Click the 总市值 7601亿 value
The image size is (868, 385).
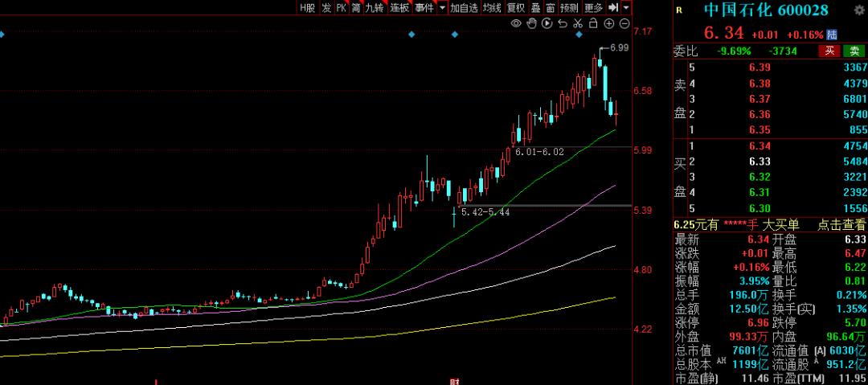click(750, 350)
